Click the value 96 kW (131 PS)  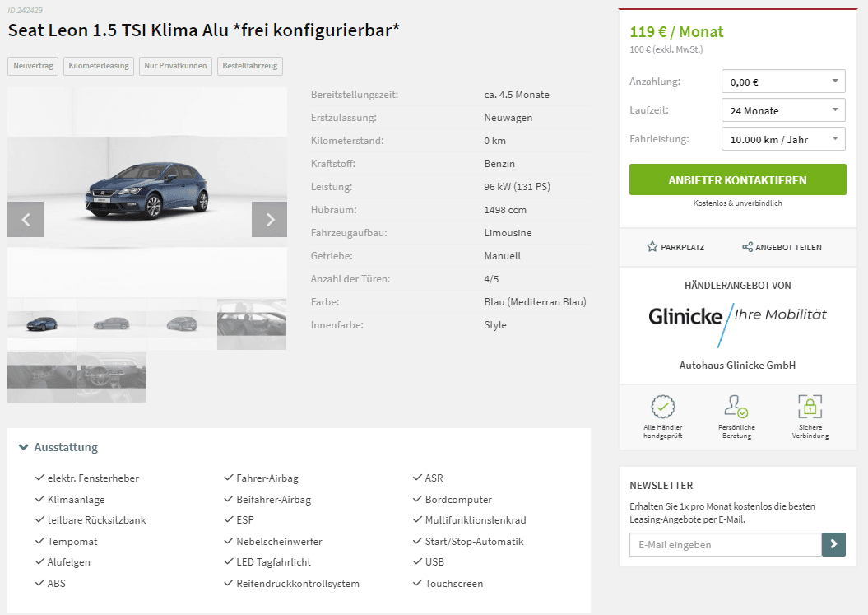[x=517, y=187]
